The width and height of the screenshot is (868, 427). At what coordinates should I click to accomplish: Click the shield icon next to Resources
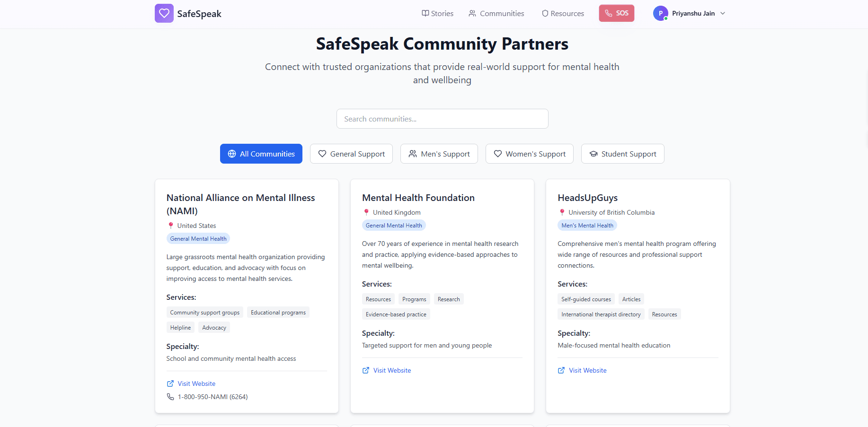coord(545,13)
